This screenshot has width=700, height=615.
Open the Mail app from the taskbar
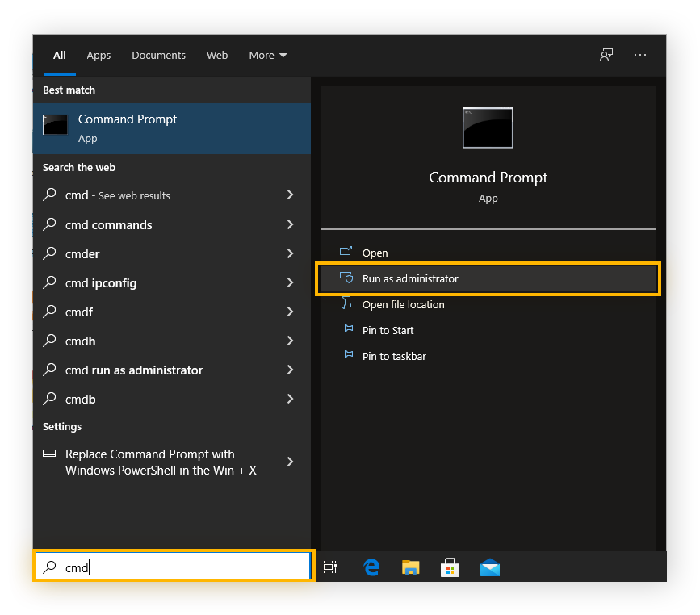pos(489,567)
